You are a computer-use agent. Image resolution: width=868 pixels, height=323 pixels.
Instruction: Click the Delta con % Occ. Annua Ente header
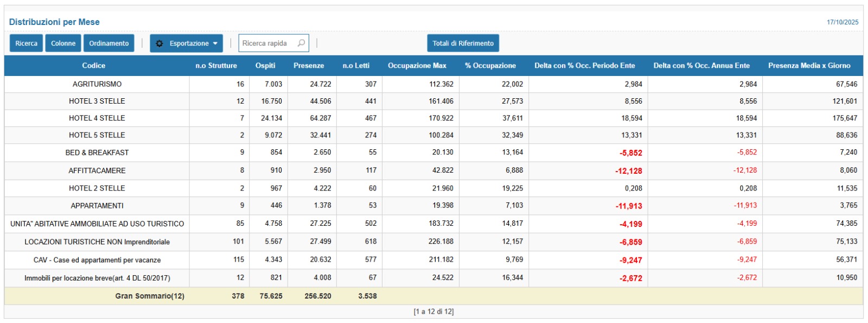701,66
